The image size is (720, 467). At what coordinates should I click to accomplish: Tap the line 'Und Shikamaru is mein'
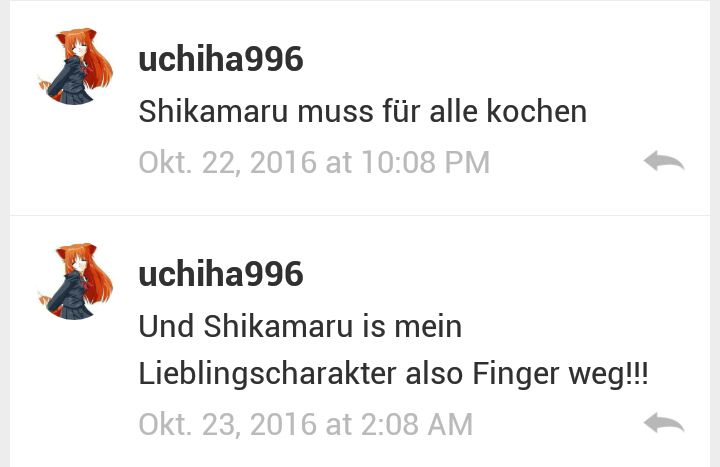300,326
